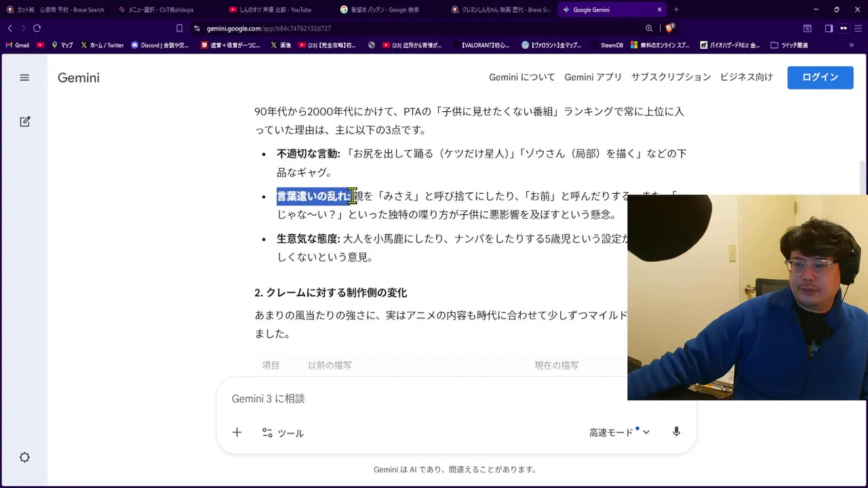Open【ヴァロラント】全マップ bookmark

click(x=551, y=45)
